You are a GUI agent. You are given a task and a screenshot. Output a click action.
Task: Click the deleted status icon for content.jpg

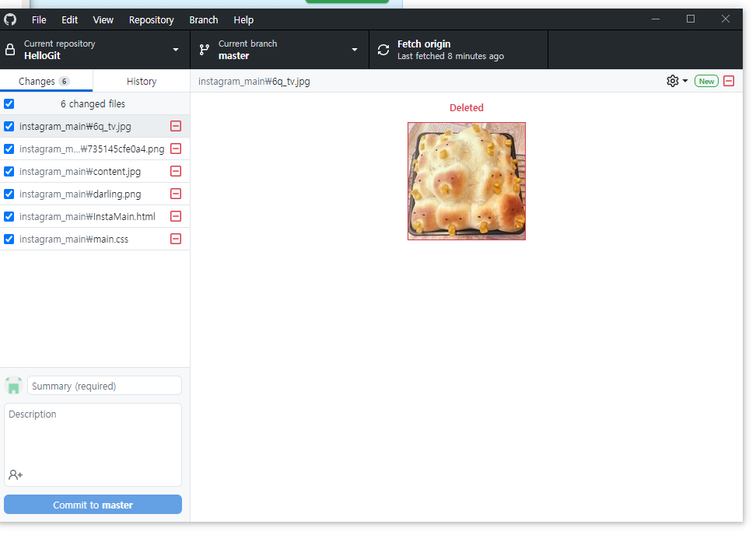coord(176,171)
